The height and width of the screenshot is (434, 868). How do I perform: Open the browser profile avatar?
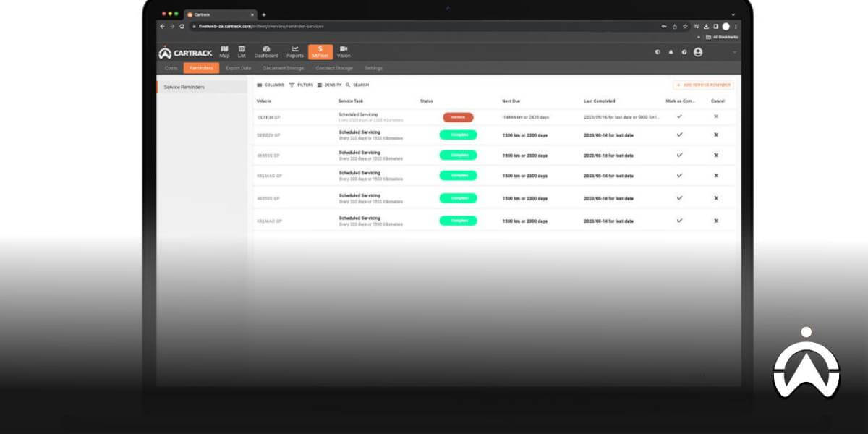tap(726, 26)
